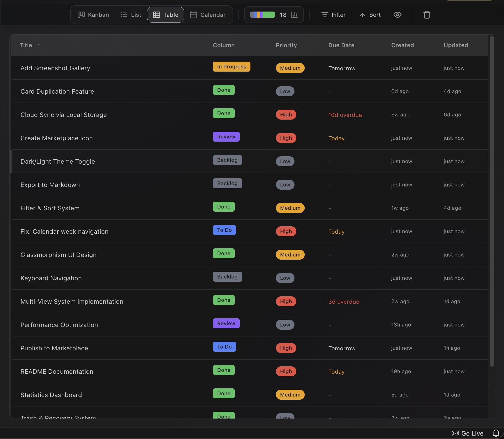Click the Calendar view icon
This screenshot has width=504, height=439.
click(x=194, y=15)
